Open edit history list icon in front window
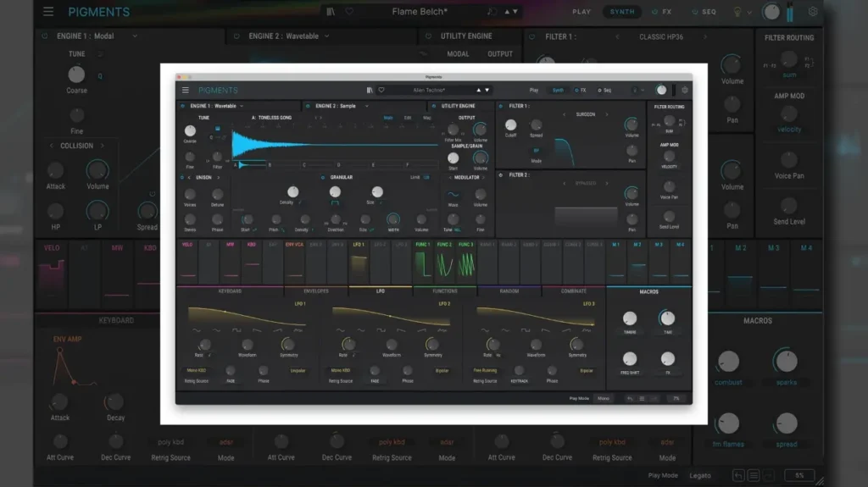Image resolution: width=868 pixels, height=487 pixels. point(642,398)
